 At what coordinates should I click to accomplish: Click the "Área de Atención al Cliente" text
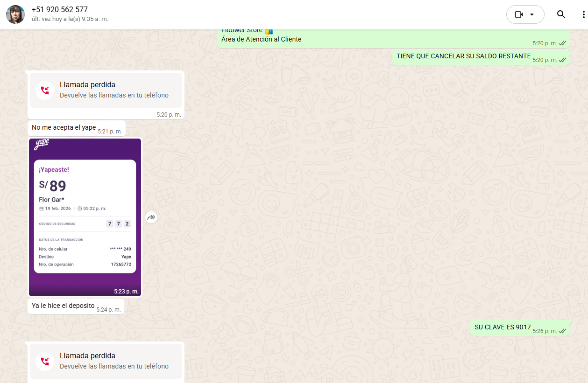261,39
